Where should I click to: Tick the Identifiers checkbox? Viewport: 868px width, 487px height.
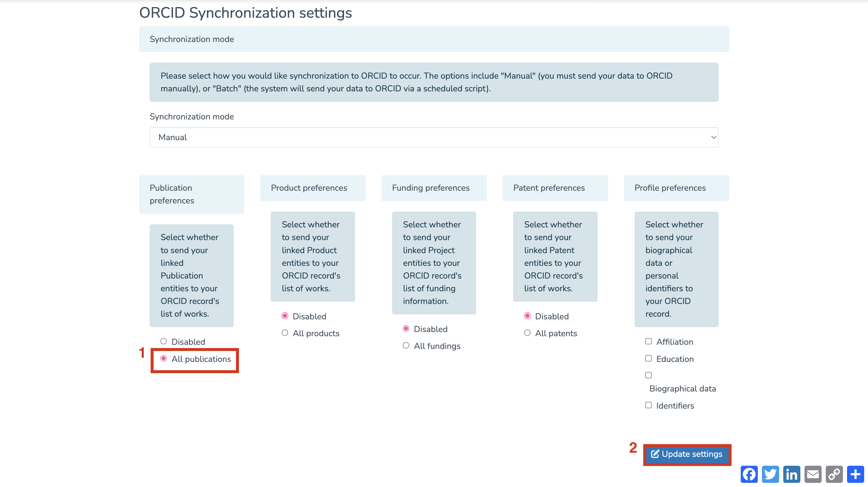[648, 405]
